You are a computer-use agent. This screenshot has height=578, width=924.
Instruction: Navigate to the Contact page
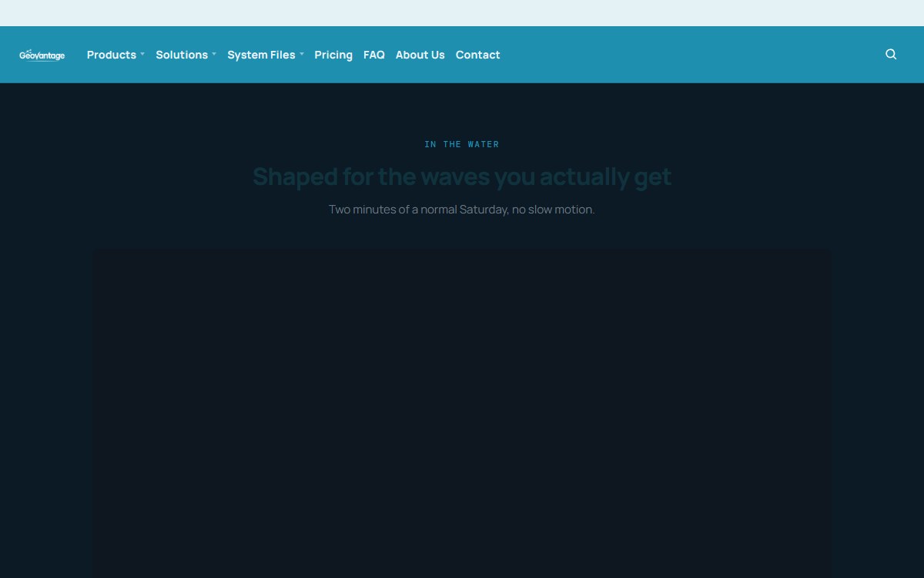tap(478, 55)
